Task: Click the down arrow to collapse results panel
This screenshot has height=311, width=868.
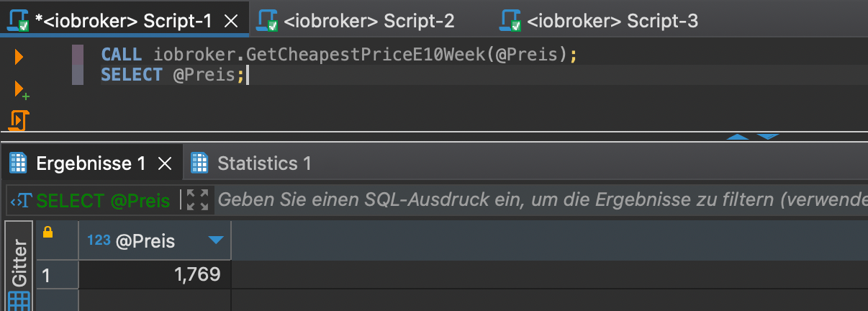Action: pyautogui.click(x=767, y=136)
